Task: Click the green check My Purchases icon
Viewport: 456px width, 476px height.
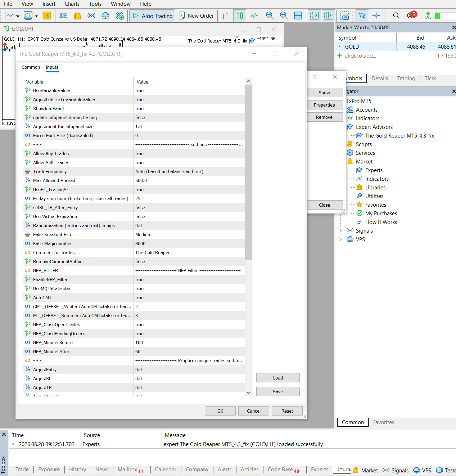Action: coord(359,214)
